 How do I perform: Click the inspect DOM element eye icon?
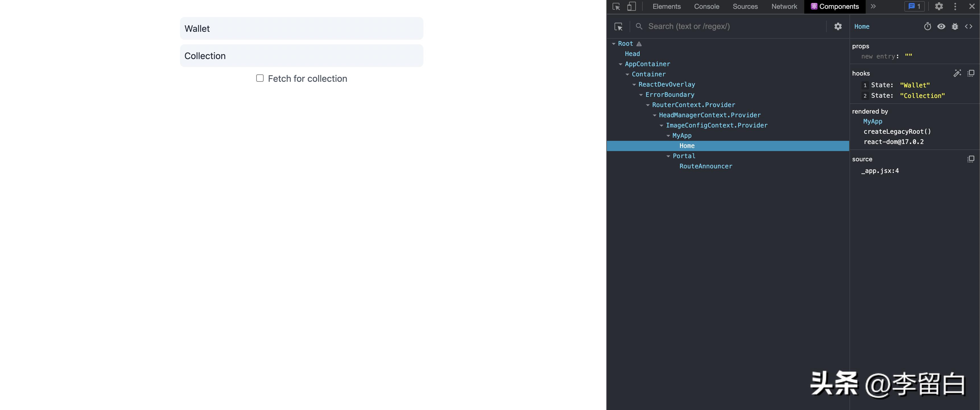[941, 27]
